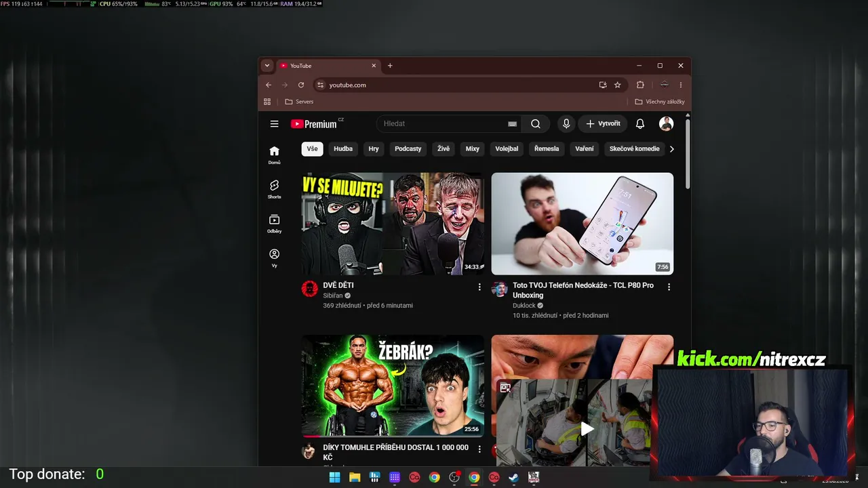This screenshot has height=488, width=868.
Task: Select the Vše filter chip
Action: 312,149
